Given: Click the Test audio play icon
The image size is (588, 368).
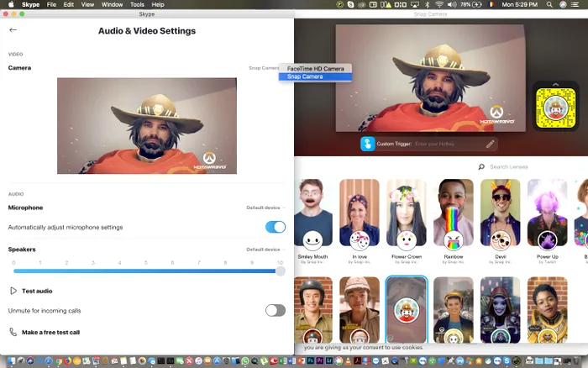Looking at the screenshot, I should [x=13, y=291].
